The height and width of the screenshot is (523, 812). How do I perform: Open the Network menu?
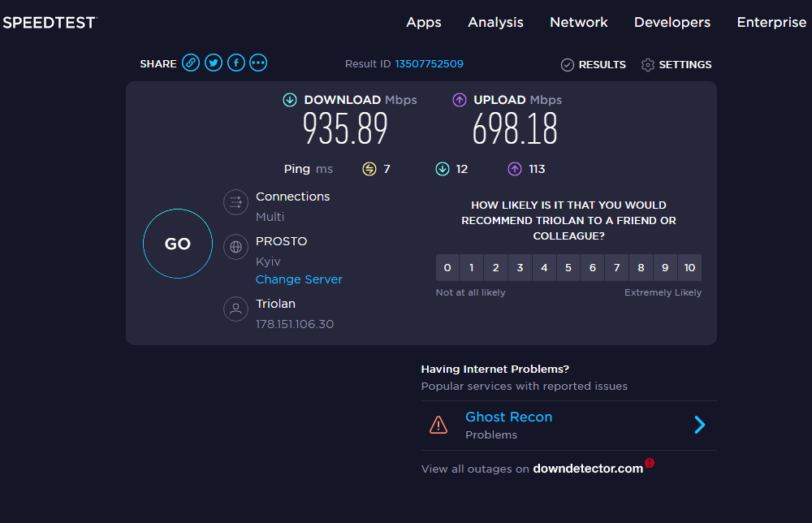point(578,22)
